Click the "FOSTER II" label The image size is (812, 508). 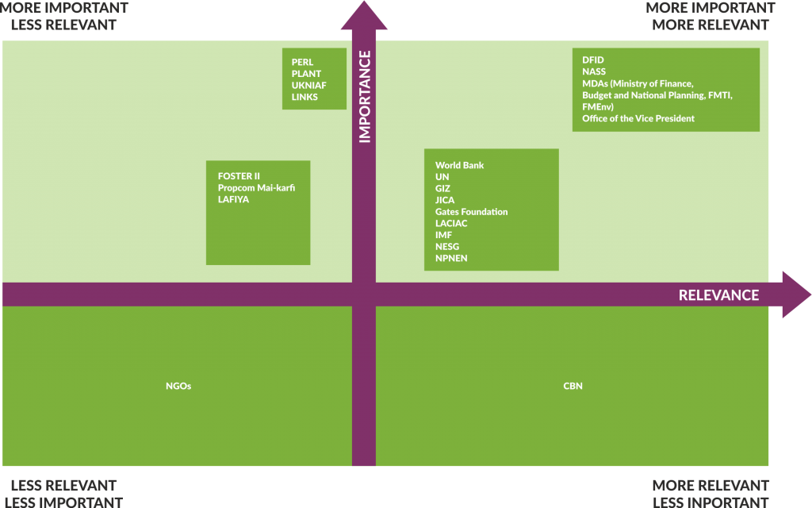click(239, 176)
